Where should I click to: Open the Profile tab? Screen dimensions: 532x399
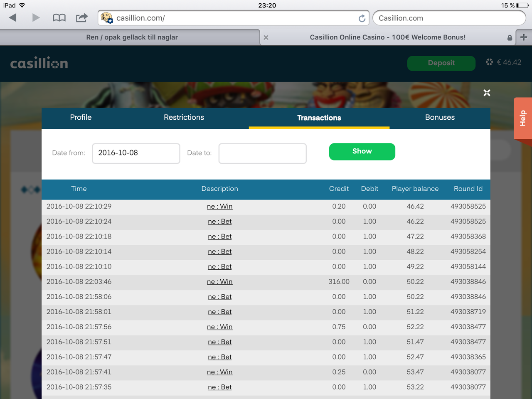click(x=81, y=118)
